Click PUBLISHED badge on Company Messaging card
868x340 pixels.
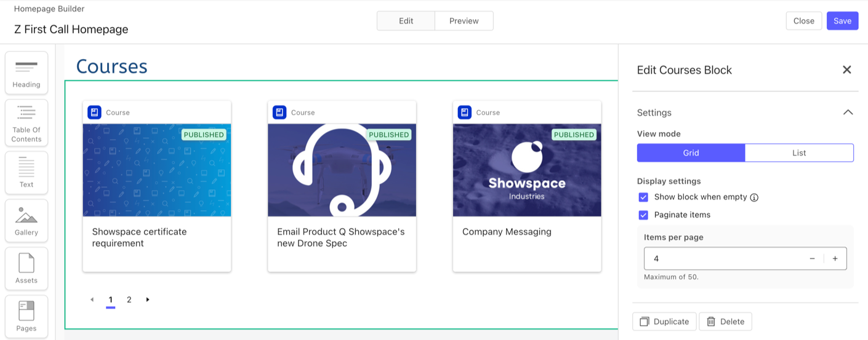coord(574,135)
